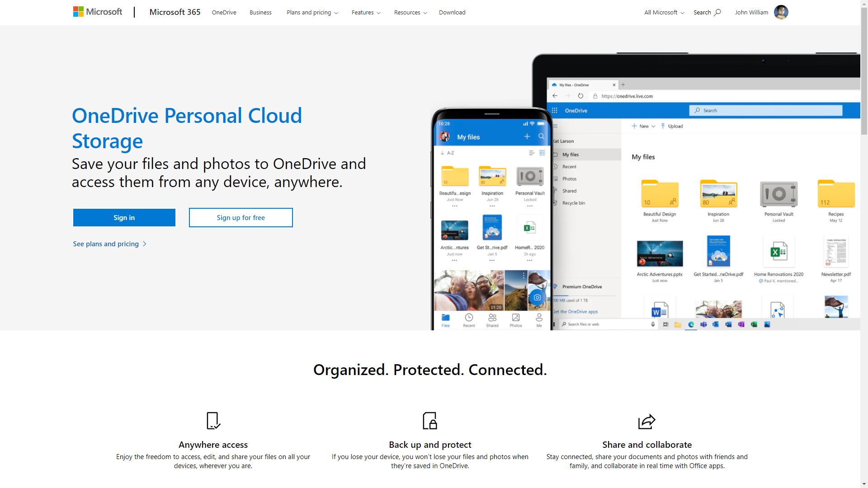The height and width of the screenshot is (488, 868).
Task: Click the Sign in button
Action: coord(124,217)
